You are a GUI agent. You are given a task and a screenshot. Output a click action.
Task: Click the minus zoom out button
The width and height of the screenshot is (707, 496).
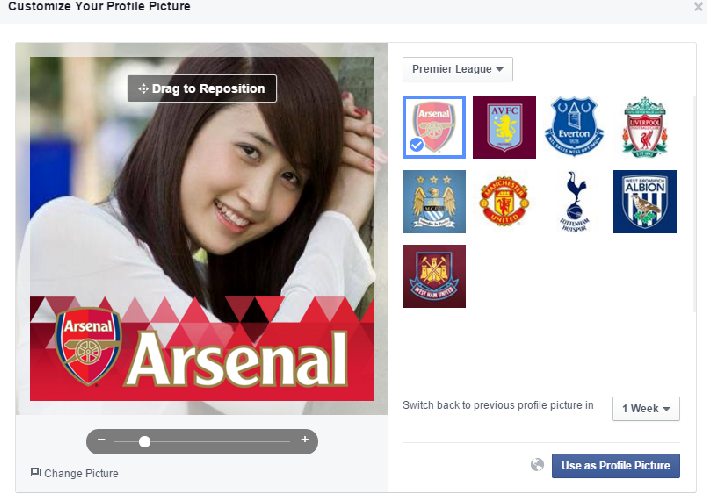click(101, 440)
